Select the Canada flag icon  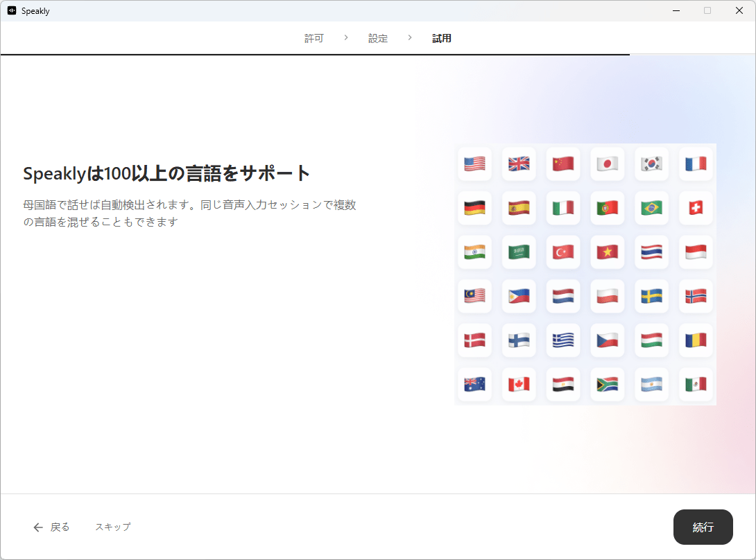[519, 384]
